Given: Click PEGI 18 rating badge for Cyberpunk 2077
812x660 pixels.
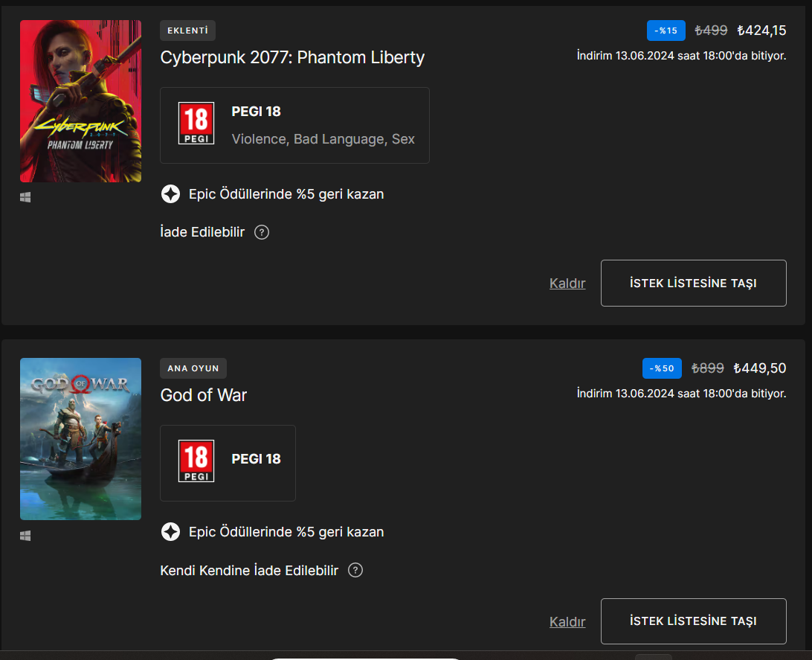Looking at the screenshot, I should pos(196,124).
